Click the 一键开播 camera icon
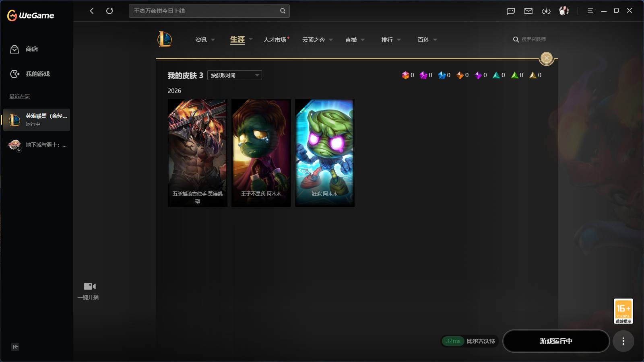This screenshot has height=362, width=644. coord(89,286)
